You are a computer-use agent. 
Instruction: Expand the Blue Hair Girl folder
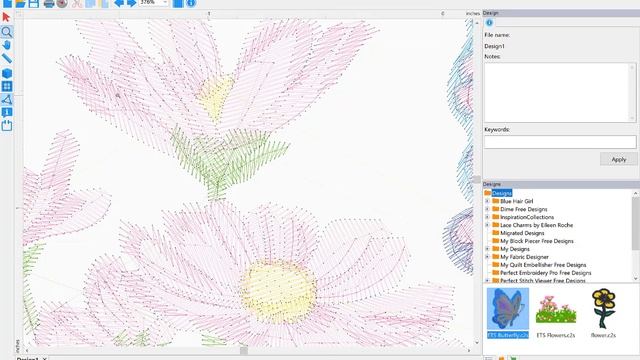[x=487, y=201]
